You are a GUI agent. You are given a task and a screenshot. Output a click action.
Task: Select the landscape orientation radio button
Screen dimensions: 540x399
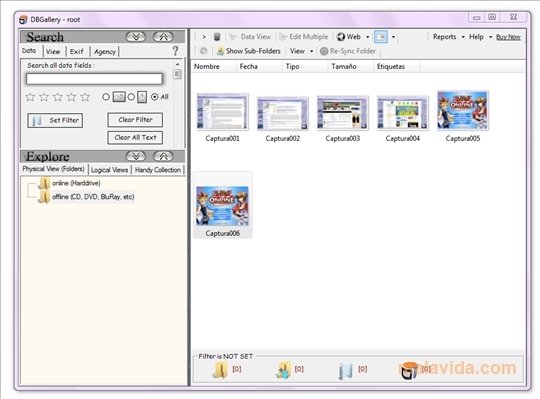click(x=106, y=97)
